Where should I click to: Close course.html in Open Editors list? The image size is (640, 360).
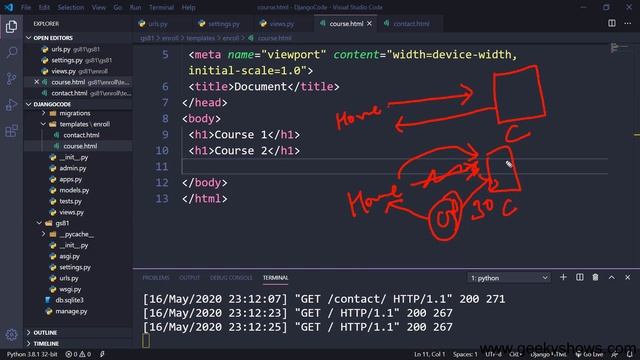36,82
